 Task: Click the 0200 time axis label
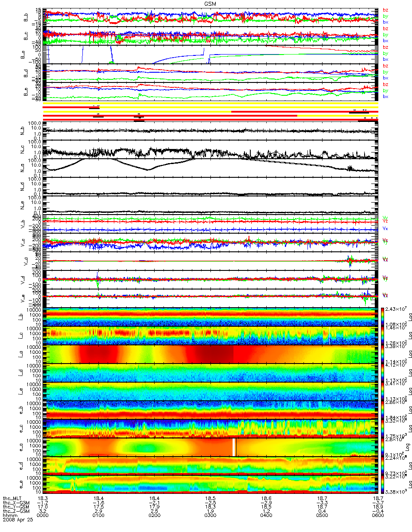point(155,515)
